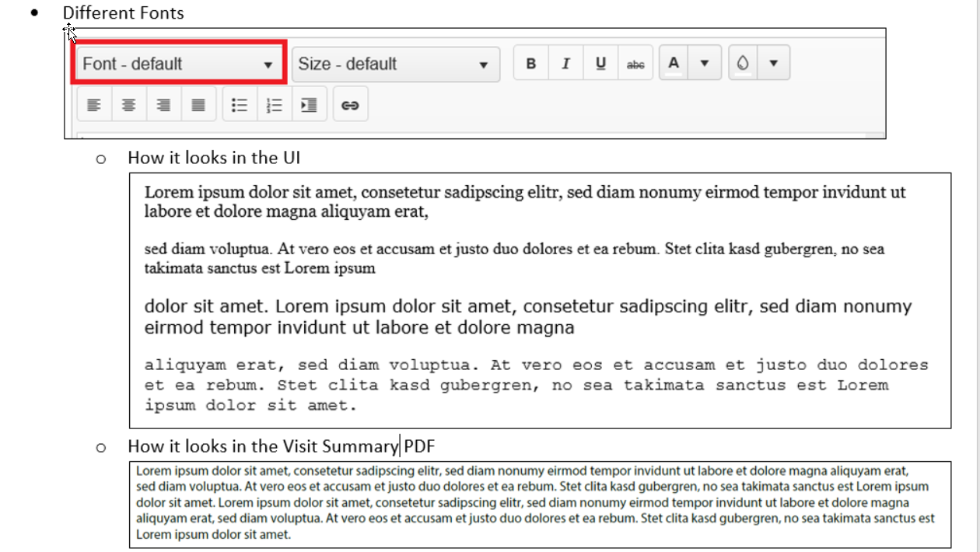
Task: Click paragraph starting 'Lorem ipsum dolor sit amet, consetetur' in UI sample
Action: point(525,201)
